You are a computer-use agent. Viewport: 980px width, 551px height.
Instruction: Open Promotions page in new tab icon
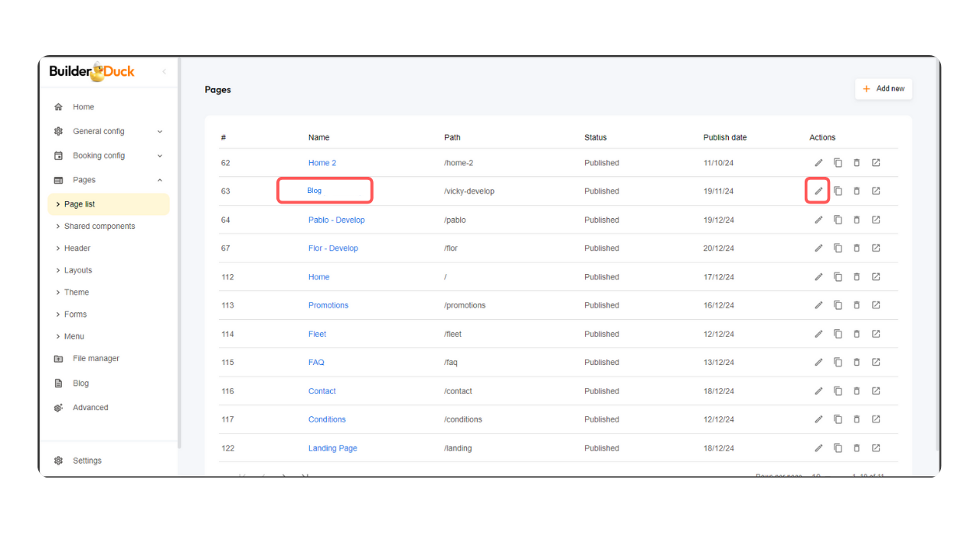pyautogui.click(x=876, y=305)
